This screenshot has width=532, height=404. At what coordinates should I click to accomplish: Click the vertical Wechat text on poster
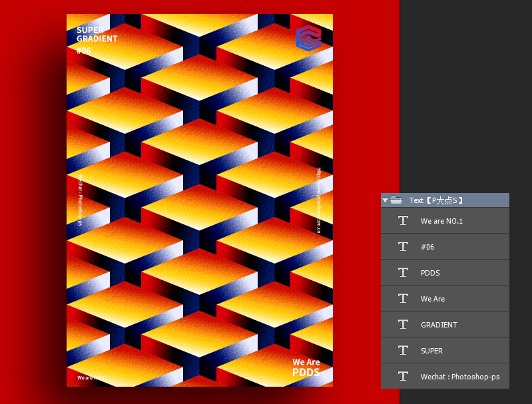point(80,200)
